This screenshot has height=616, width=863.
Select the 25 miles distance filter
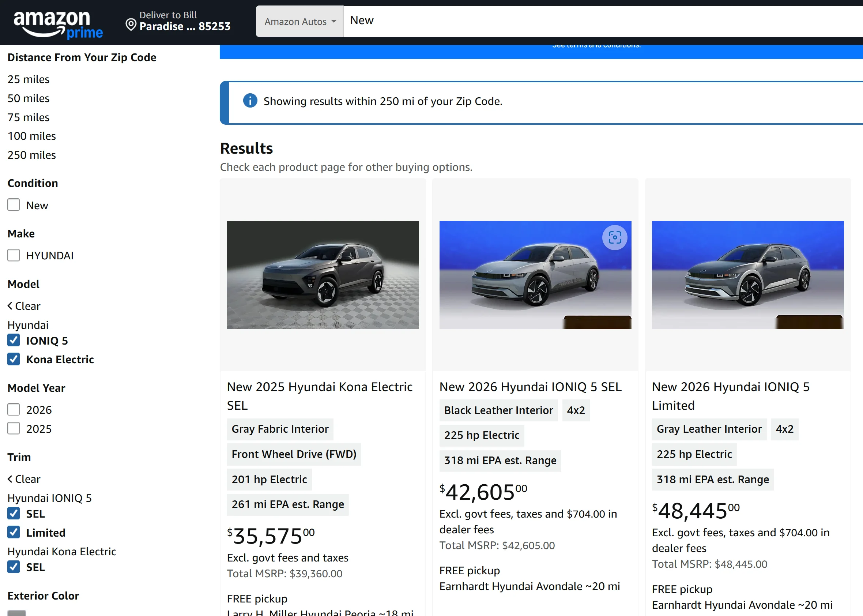[29, 79]
